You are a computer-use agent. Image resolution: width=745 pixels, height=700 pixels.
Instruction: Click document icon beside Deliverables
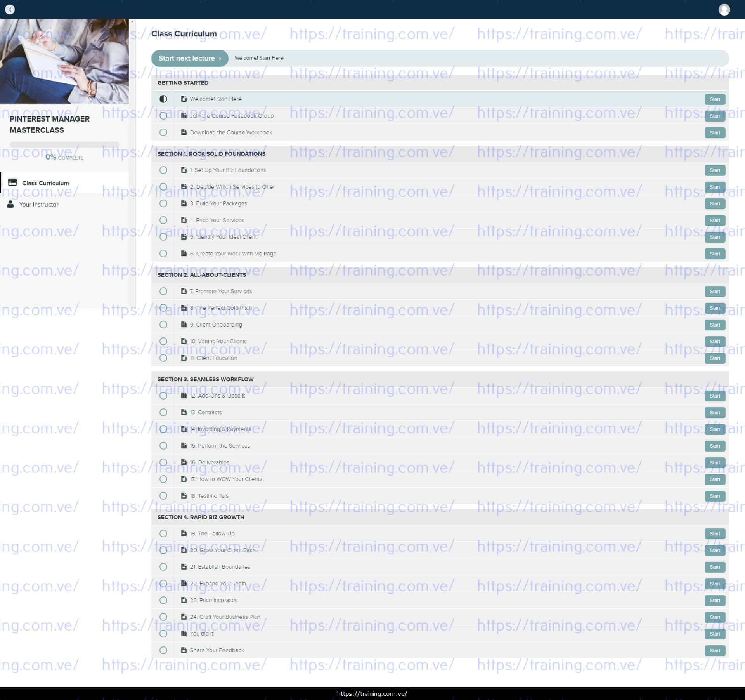point(184,462)
